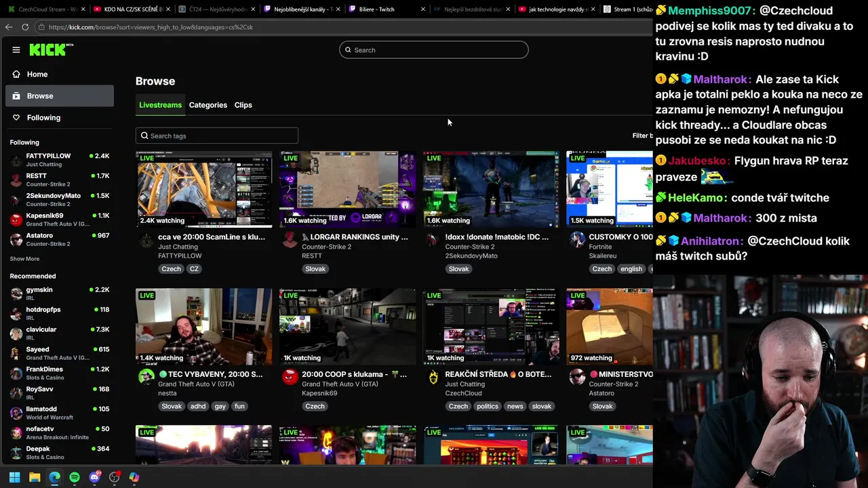The width and height of the screenshot is (868, 488).
Task: Switch to 'jak technologie navždy' YouTube tab
Action: 556,9
